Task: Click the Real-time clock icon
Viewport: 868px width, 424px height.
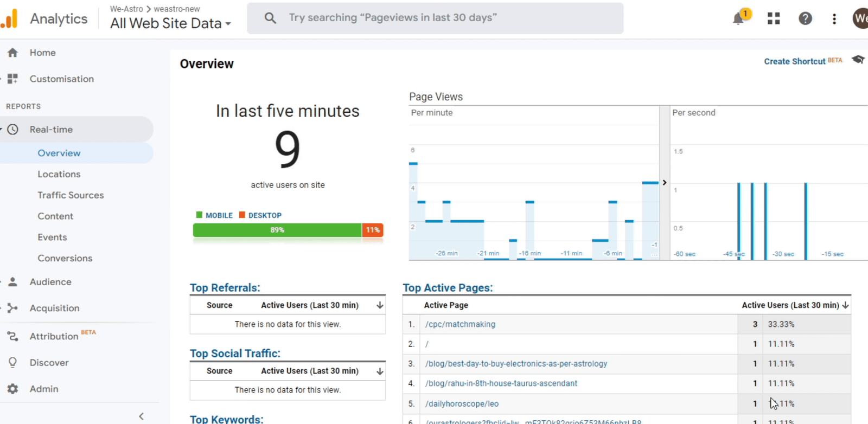Action: pos(12,130)
